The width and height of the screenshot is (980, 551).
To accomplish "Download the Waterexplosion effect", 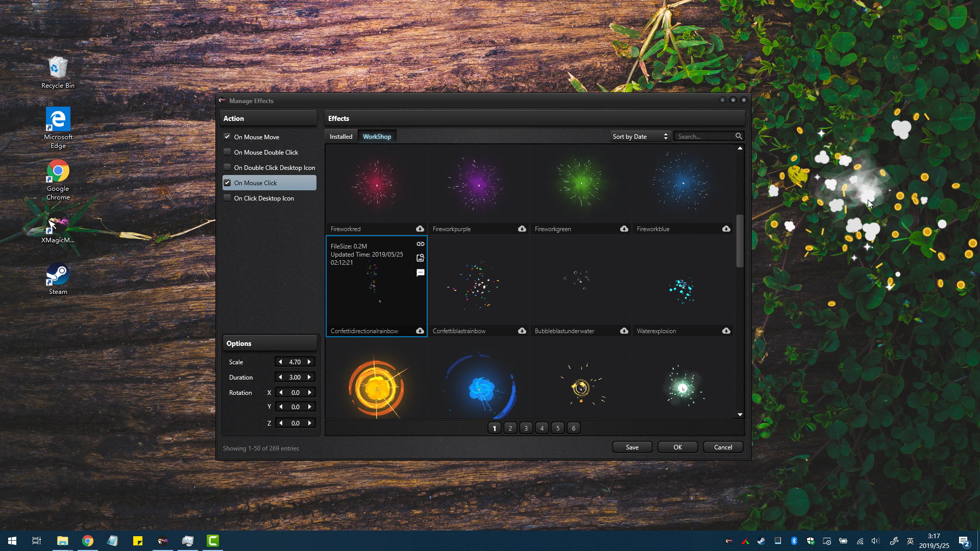I will pos(726,331).
